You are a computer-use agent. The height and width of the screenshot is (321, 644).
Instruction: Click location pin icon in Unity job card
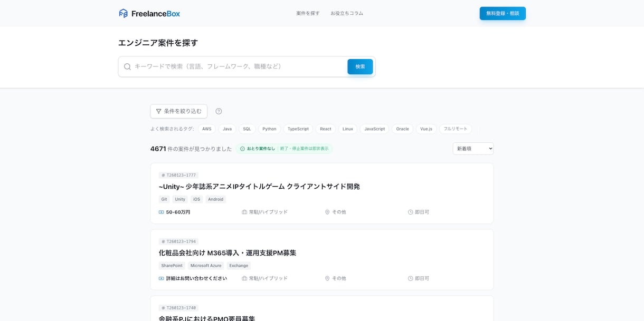(327, 212)
